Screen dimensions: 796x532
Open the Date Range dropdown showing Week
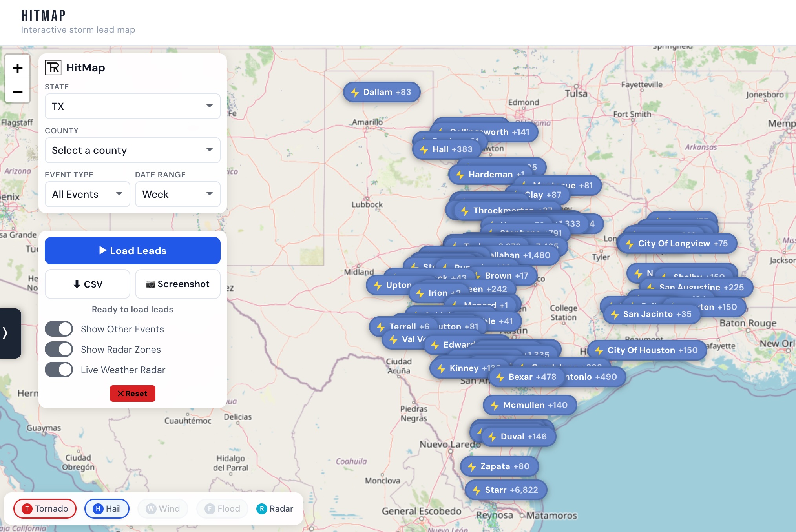pos(178,194)
